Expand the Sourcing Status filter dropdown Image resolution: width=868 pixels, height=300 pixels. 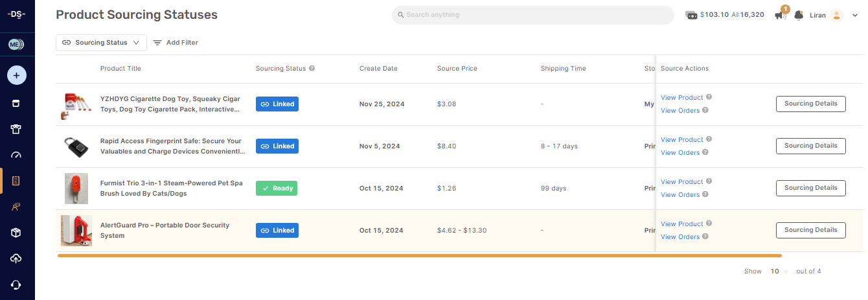point(101,43)
